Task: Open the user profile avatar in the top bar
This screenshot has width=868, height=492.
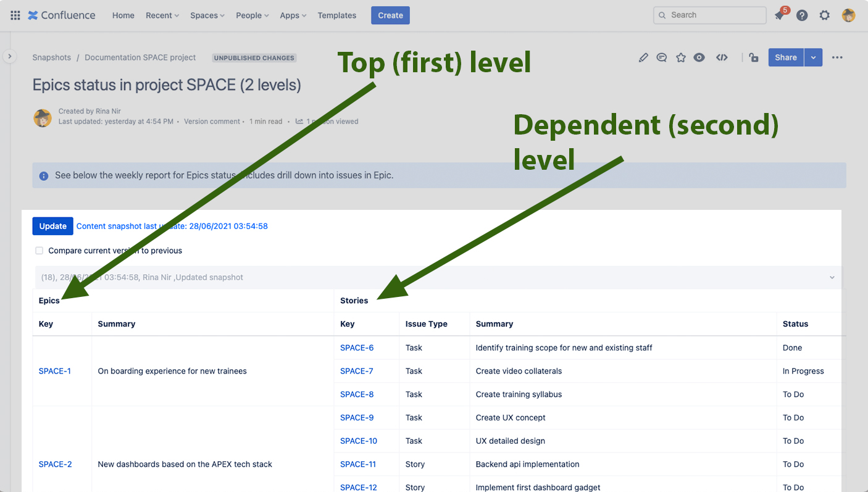Action: (849, 15)
